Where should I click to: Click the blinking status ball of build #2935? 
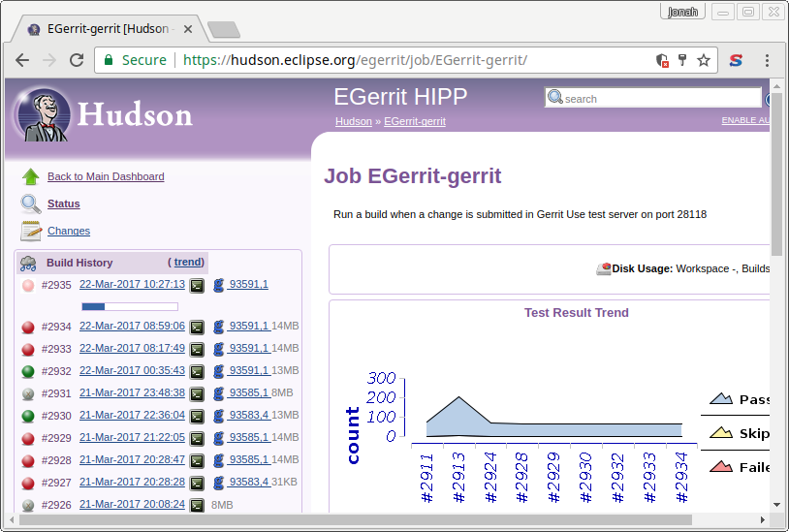[x=28, y=286]
